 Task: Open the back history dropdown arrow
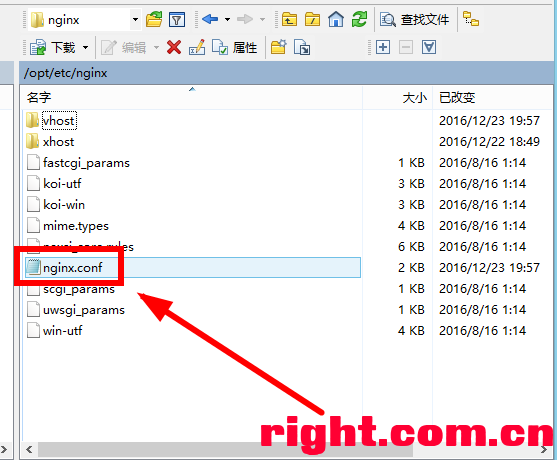click(227, 20)
